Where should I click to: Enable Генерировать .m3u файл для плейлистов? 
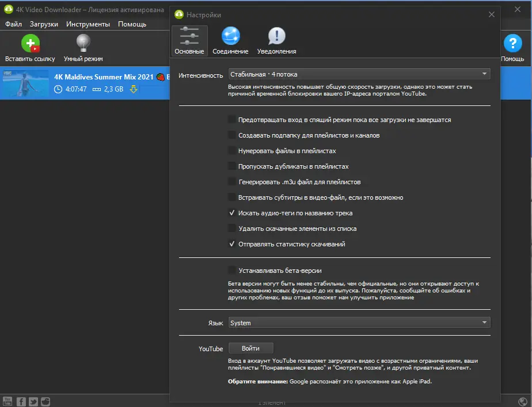click(231, 182)
